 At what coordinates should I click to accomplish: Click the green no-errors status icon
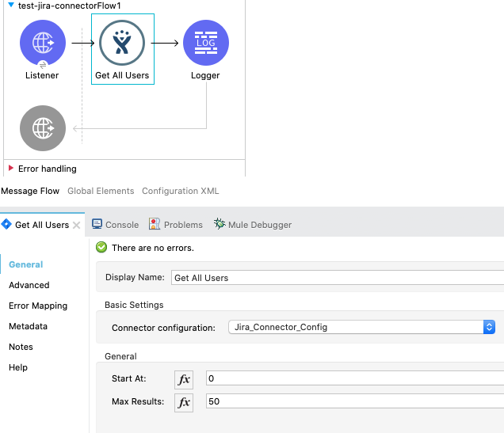tap(101, 248)
